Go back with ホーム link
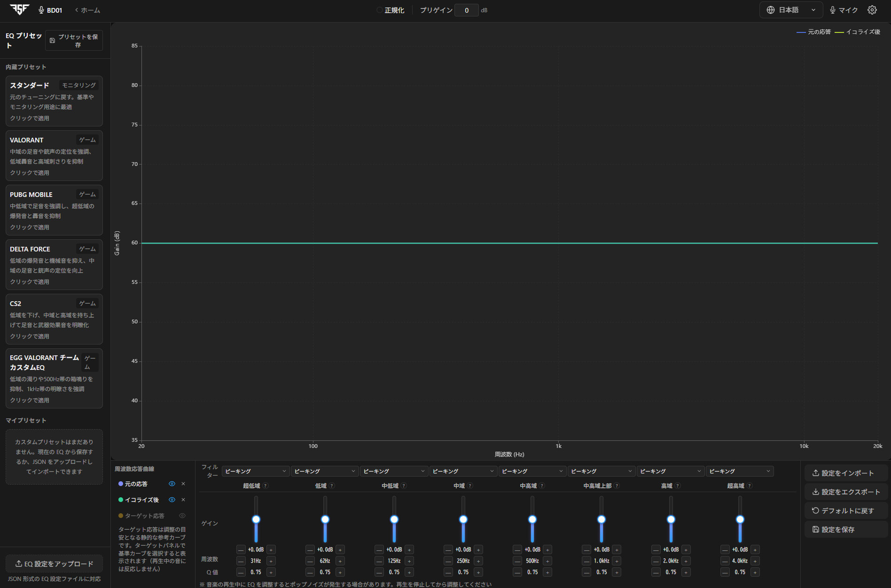Image resolution: width=891 pixels, height=588 pixels. click(87, 10)
